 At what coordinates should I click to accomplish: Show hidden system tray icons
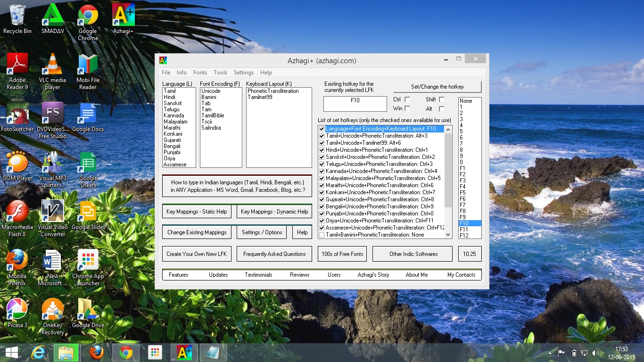(x=550, y=353)
